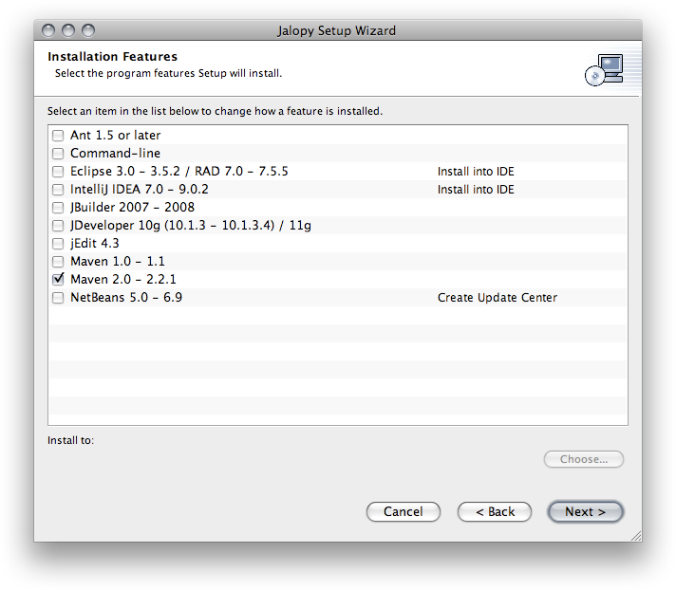Close the Jalopy Setup Wizard window

[x=48, y=31]
